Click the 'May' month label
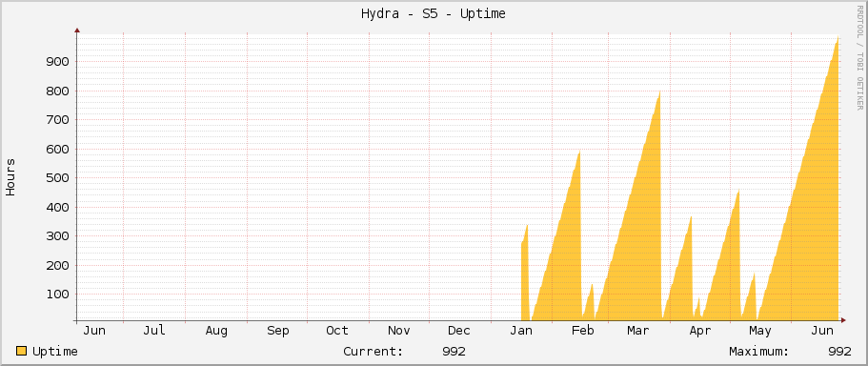 759,331
